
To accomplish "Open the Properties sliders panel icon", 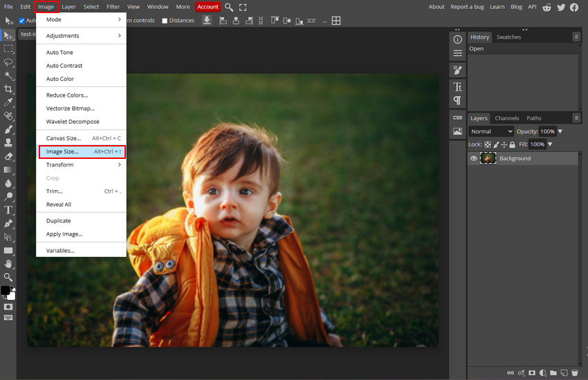I will coord(457,53).
